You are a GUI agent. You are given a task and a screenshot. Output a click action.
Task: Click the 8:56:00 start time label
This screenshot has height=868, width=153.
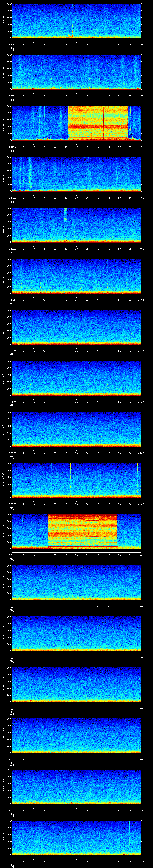click(x=12, y=657)
